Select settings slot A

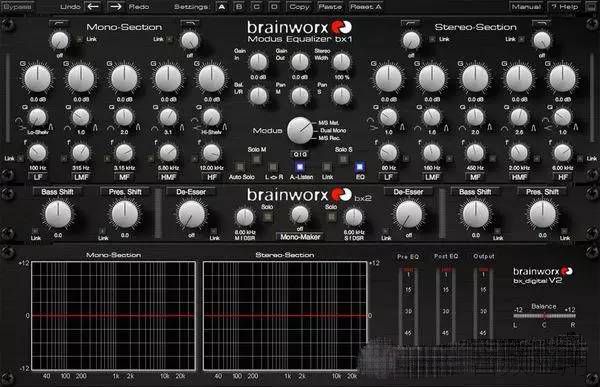(x=222, y=7)
